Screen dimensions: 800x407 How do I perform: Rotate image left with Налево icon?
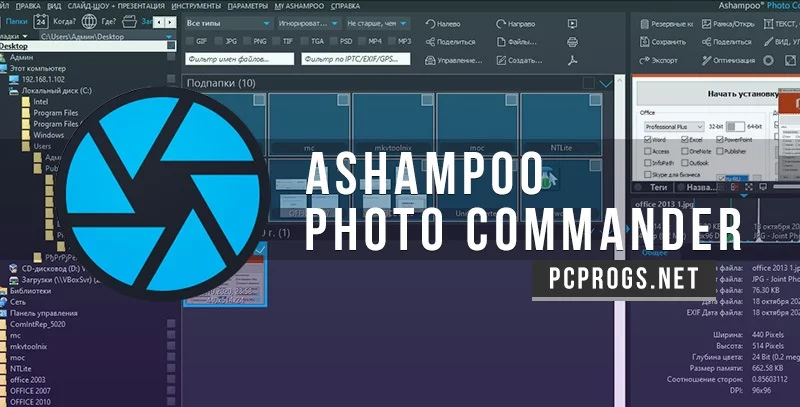tap(430, 24)
